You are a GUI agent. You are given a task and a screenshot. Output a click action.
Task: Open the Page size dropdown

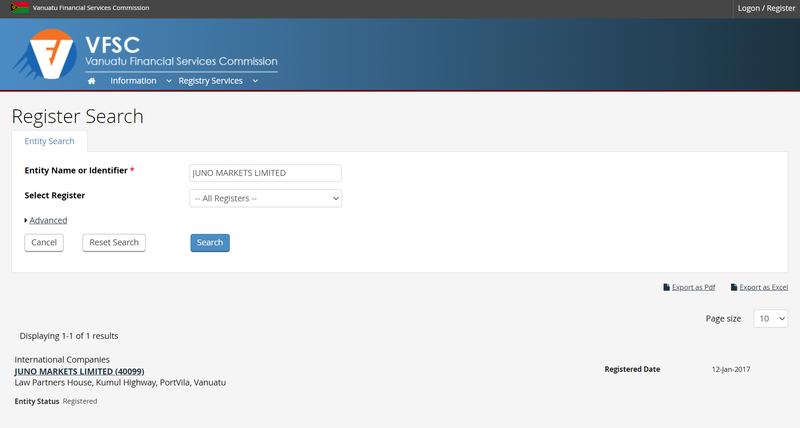tap(770, 319)
